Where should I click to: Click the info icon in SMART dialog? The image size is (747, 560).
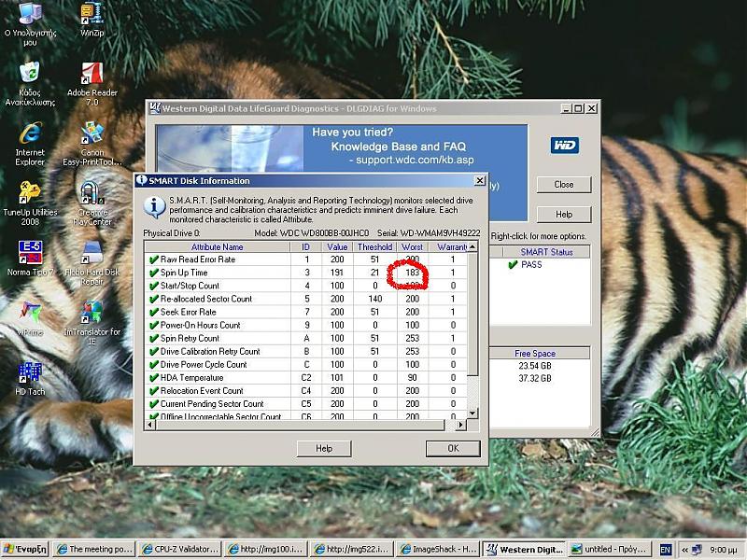coord(155,207)
